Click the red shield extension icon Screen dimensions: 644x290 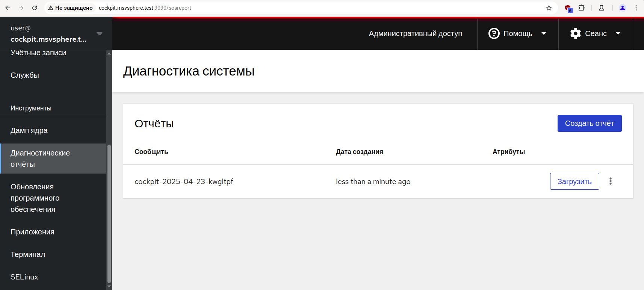(x=568, y=8)
